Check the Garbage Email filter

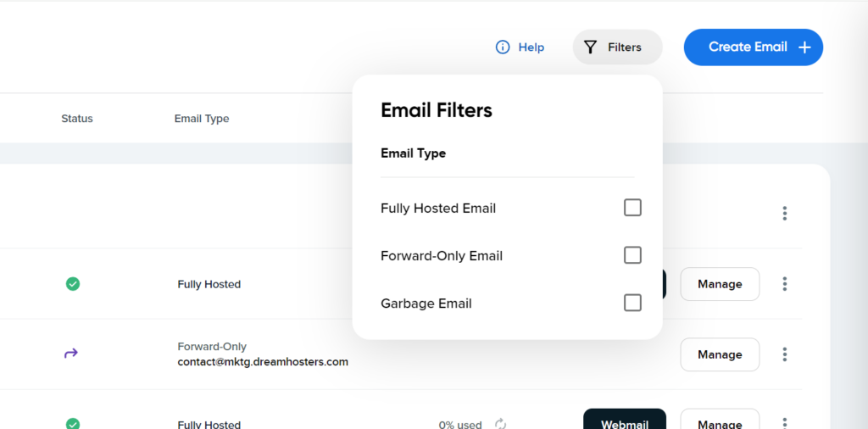click(x=632, y=303)
